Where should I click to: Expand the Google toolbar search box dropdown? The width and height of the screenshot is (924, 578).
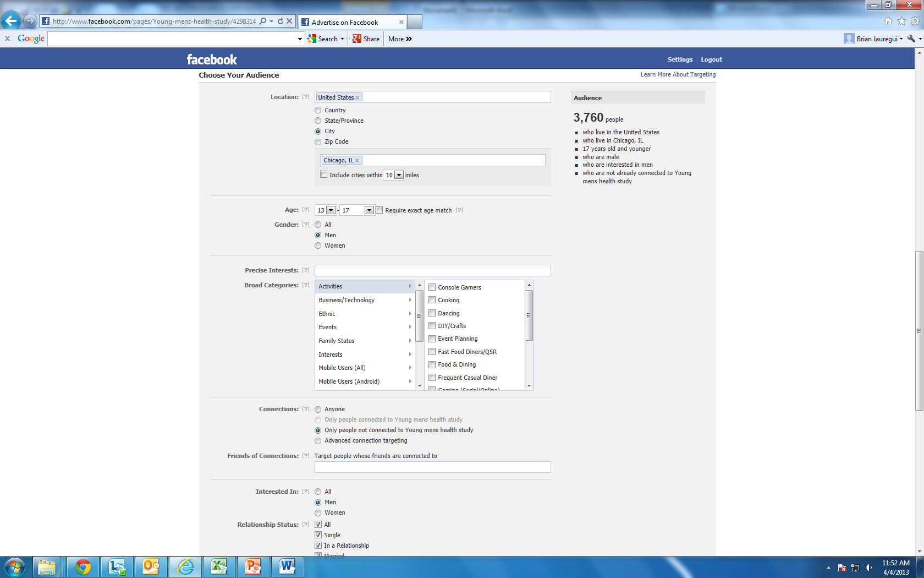point(300,39)
